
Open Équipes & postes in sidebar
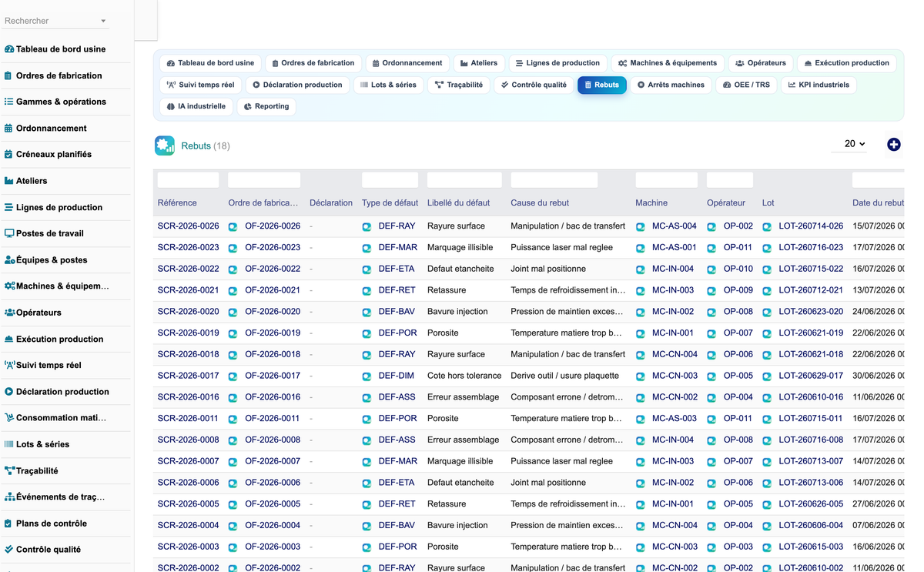(x=52, y=260)
